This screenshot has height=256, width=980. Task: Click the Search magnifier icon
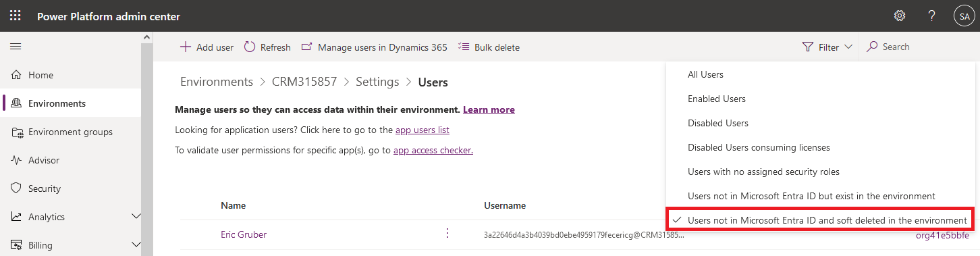872,47
